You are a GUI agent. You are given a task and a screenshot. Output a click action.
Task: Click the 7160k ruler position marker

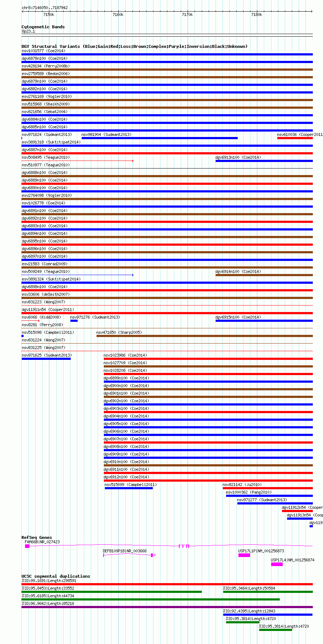118,14
